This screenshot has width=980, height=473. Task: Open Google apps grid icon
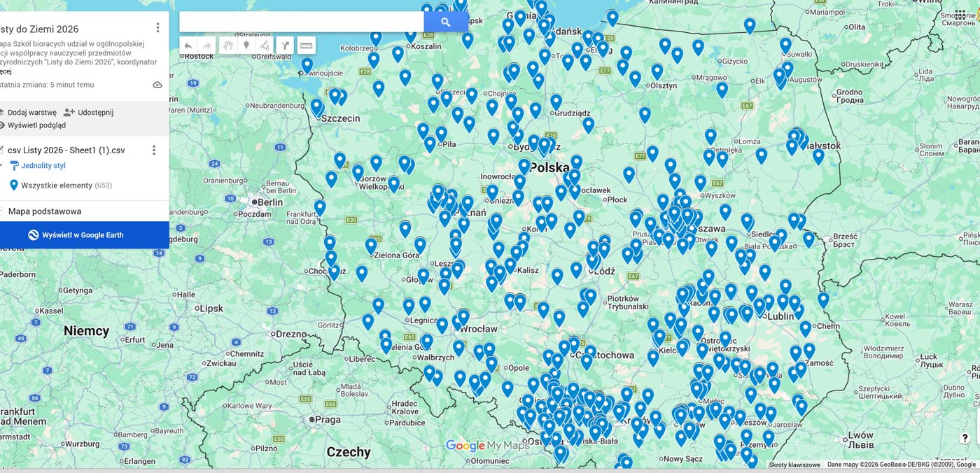pyautogui.click(x=960, y=15)
